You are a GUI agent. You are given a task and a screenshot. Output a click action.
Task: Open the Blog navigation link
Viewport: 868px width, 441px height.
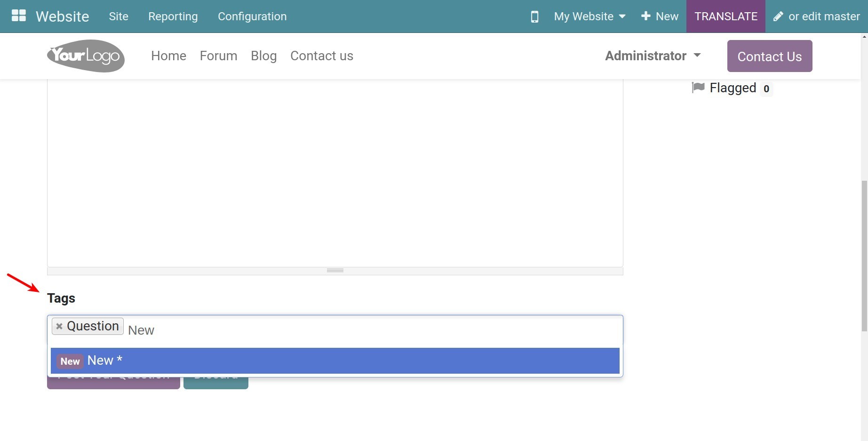click(x=263, y=56)
